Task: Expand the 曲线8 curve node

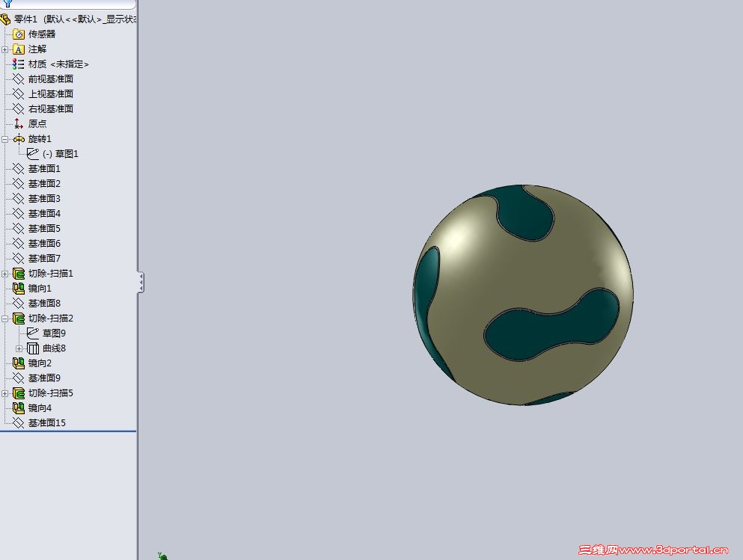Action: pos(19,348)
